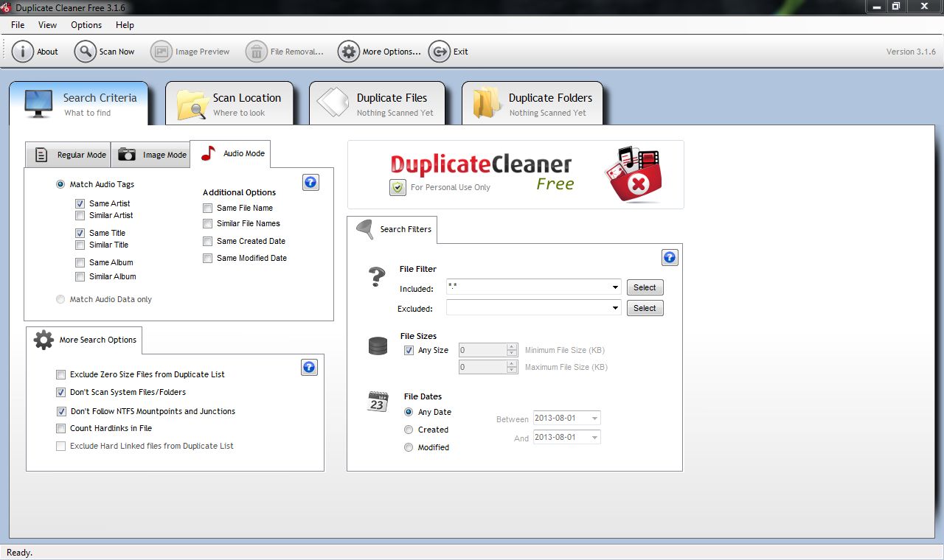The height and width of the screenshot is (560, 944).
Task: Uncheck the Same Title checkbox
Action: click(x=80, y=233)
